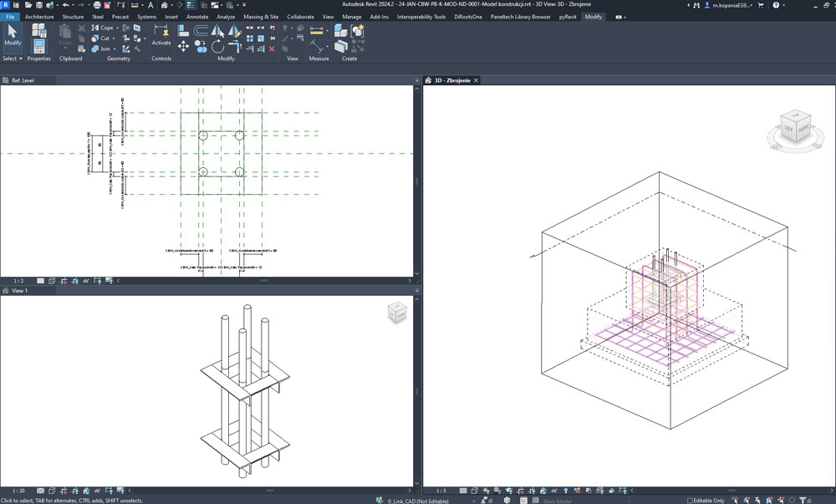Open the Join geometry dropdown
Screen dimensions: 836x504
115,49
